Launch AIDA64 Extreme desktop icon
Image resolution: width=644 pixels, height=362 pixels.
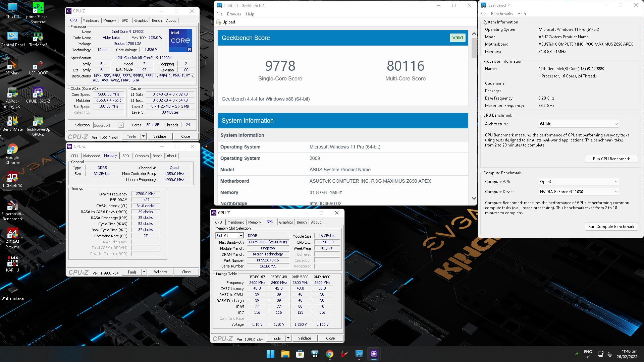pos(12,239)
